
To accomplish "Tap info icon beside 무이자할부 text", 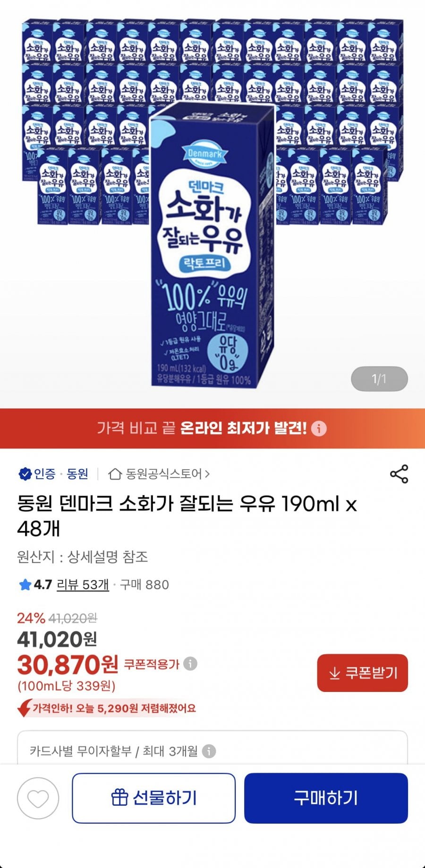I will pos(209,751).
